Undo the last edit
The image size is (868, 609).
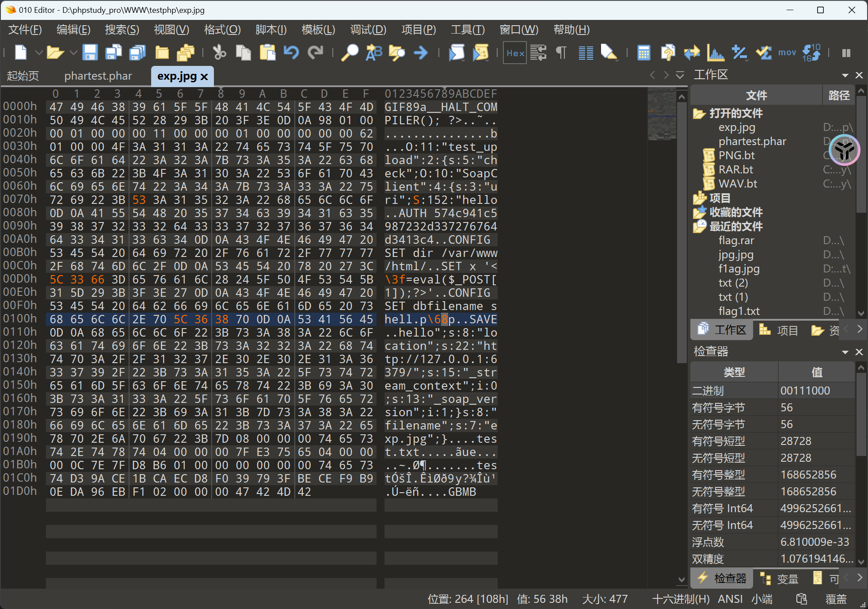(x=291, y=53)
